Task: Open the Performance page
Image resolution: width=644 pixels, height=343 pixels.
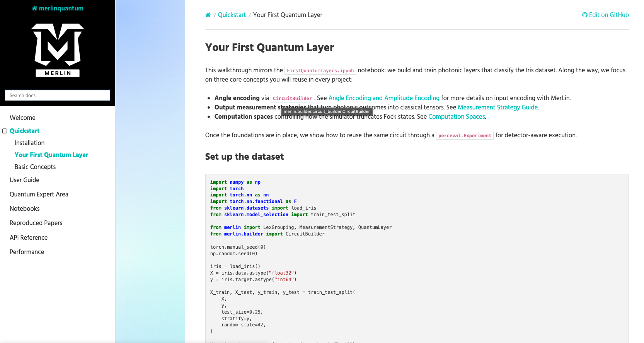Action: (27, 252)
